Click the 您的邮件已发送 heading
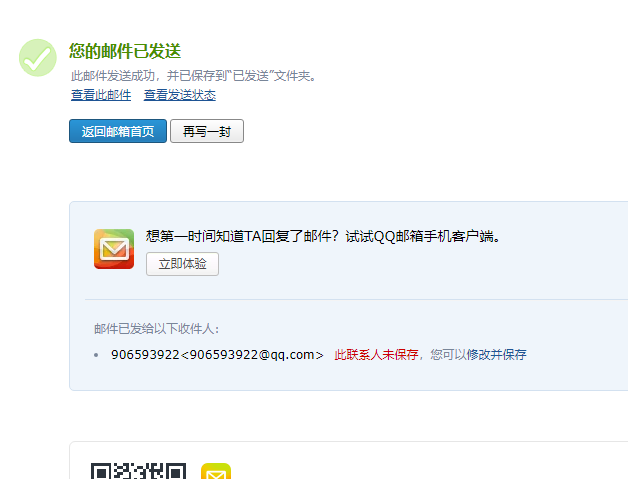This screenshot has height=479, width=628. tap(125, 51)
